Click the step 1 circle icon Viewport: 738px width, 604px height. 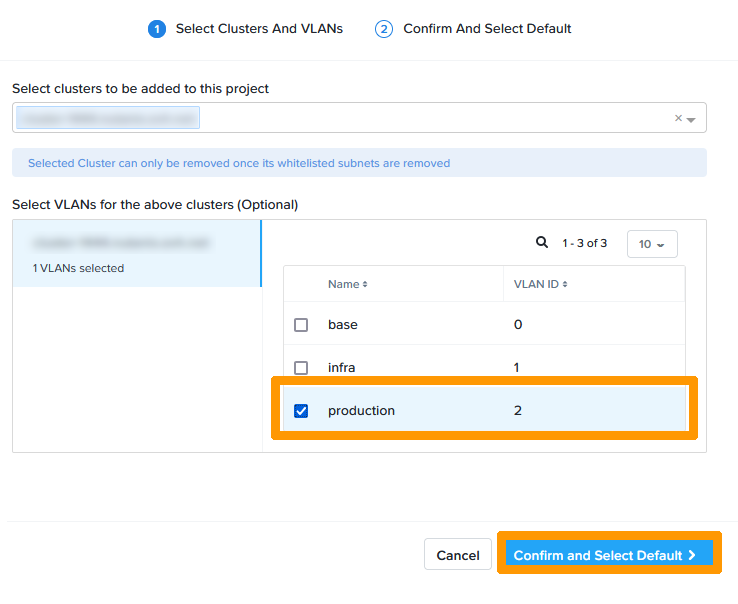(156, 29)
